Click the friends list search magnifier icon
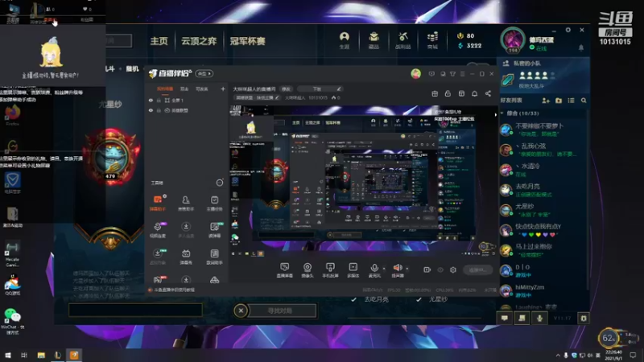Viewport: 644px width, 362px height. [584, 101]
